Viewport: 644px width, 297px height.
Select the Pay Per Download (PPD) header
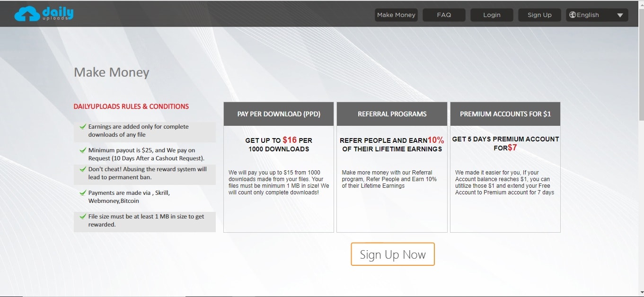pyautogui.click(x=279, y=114)
